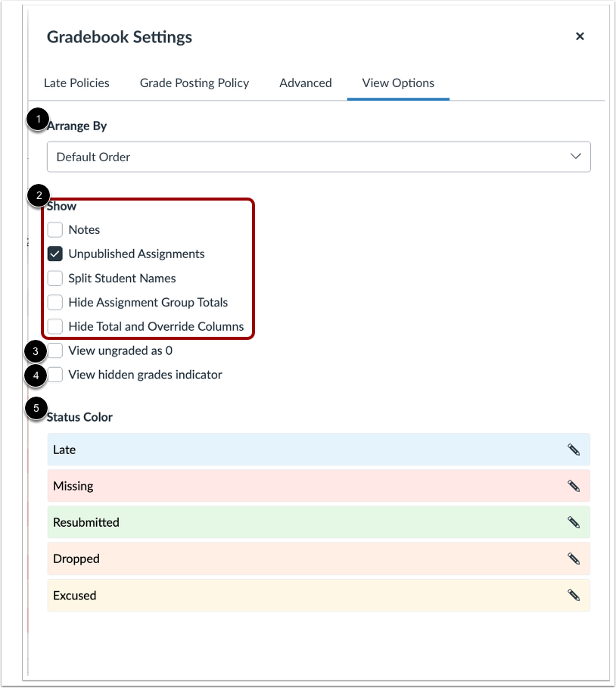
Task: Enable Hide Assignment Group Totals
Action: (x=54, y=302)
